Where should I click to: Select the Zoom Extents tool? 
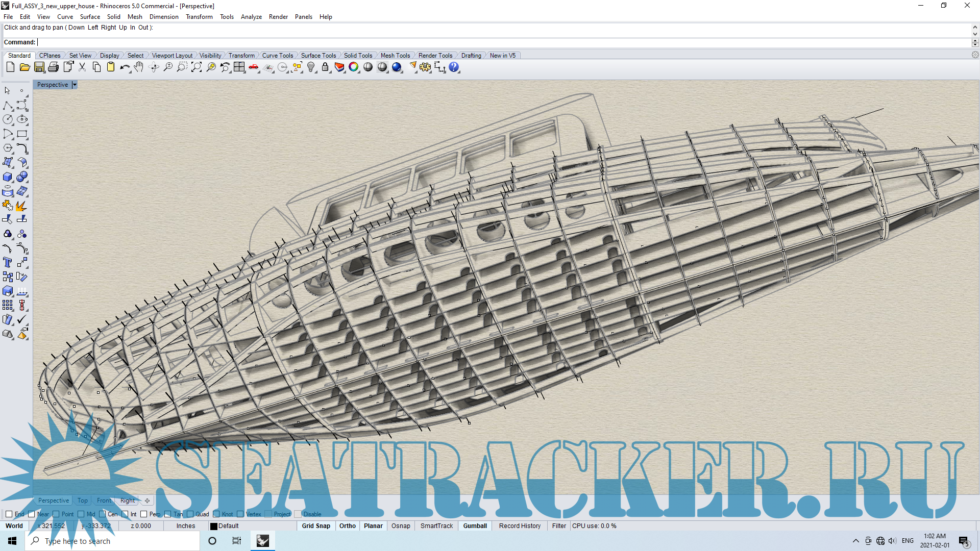pyautogui.click(x=197, y=67)
